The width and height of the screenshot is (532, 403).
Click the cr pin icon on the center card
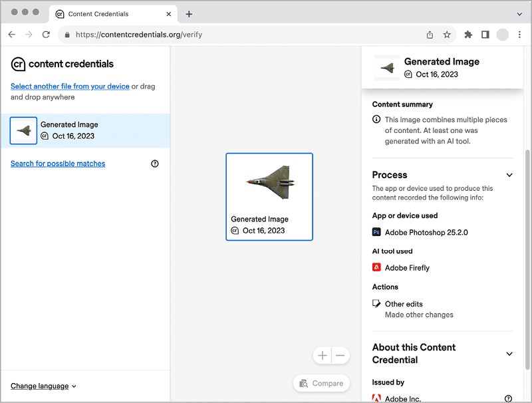click(x=235, y=231)
